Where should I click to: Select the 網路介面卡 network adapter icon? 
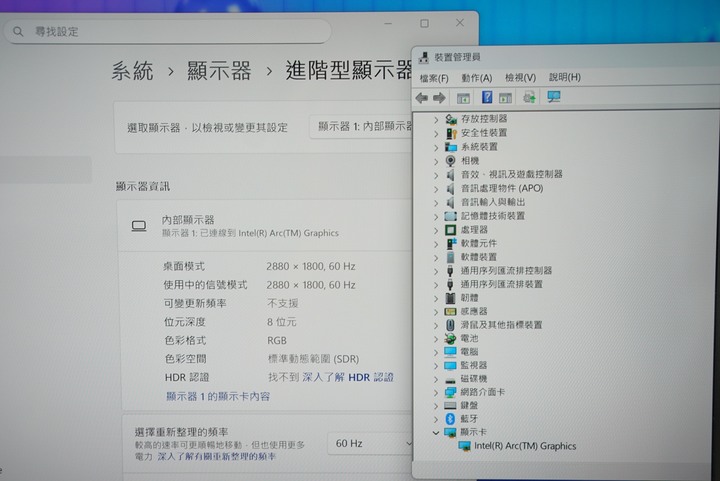[450, 392]
